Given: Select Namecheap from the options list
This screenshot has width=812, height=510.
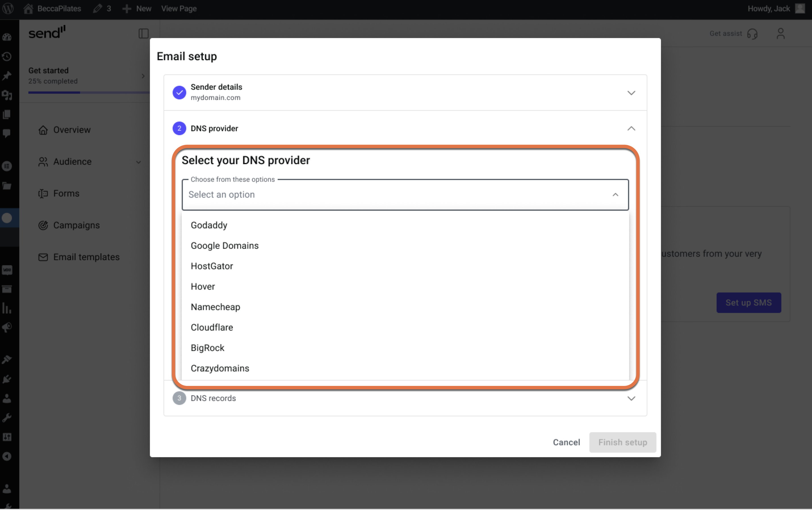Looking at the screenshot, I should [x=215, y=307].
